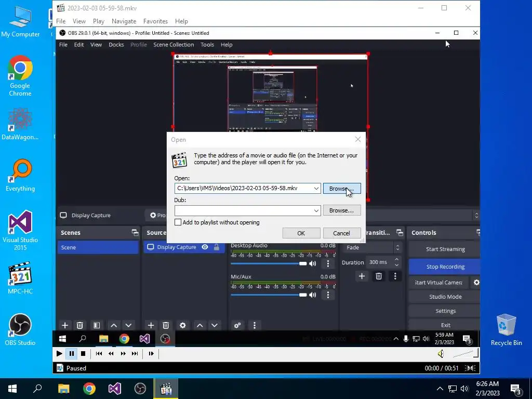532x399 pixels.
Task: Click OK in the Open dialog
Action: [x=301, y=233]
